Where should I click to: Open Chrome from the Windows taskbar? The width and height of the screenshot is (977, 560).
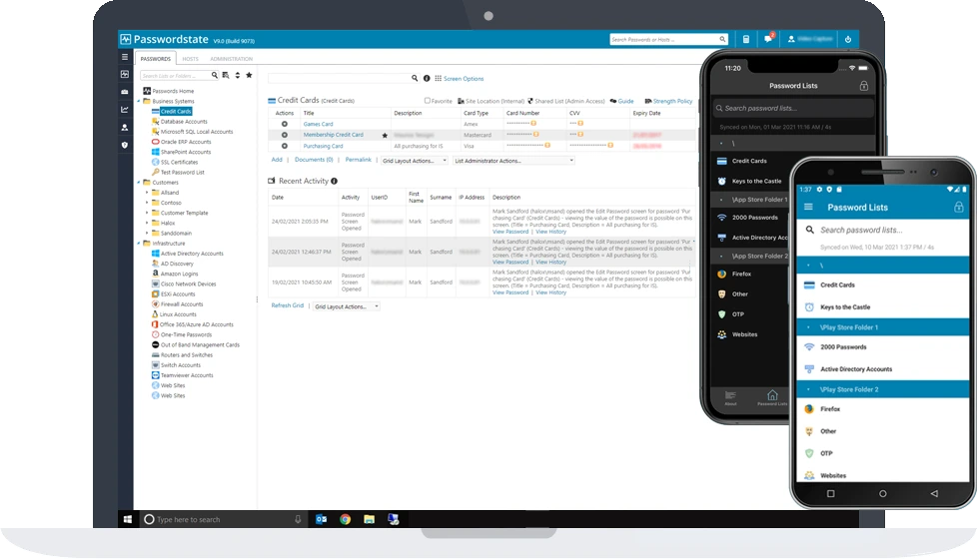click(x=346, y=519)
